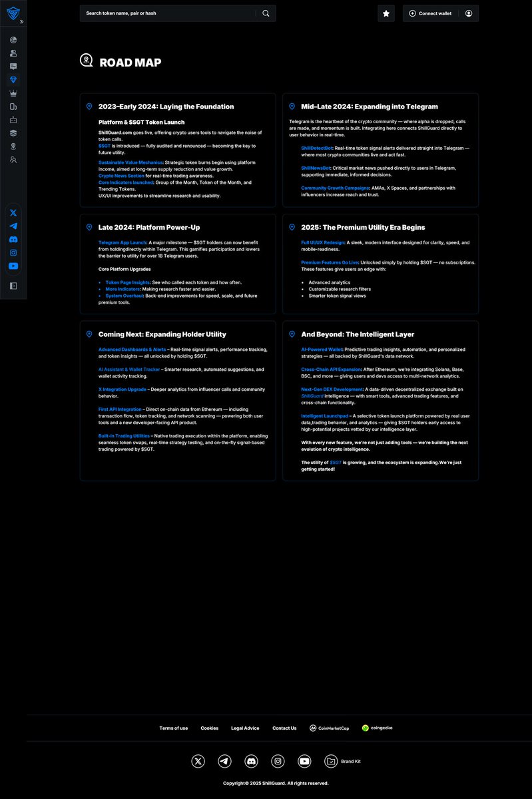Image resolution: width=532 pixels, height=799 pixels.
Task: Open the CoinMarketCap footer link
Action: (330, 728)
